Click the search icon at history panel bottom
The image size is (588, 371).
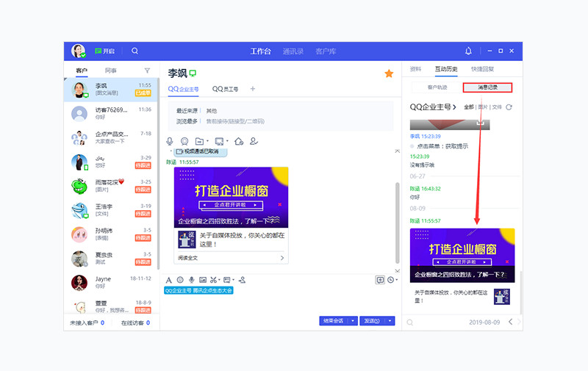tap(410, 323)
